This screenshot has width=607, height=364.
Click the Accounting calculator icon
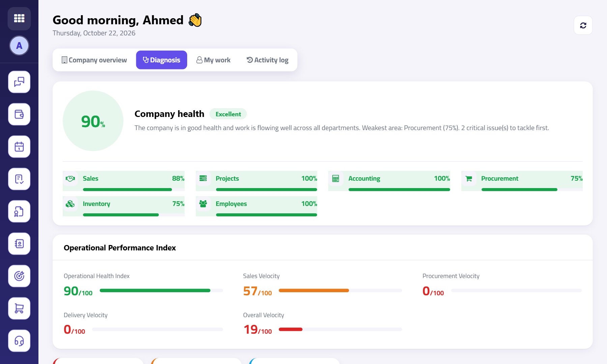click(x=336, y=179)
